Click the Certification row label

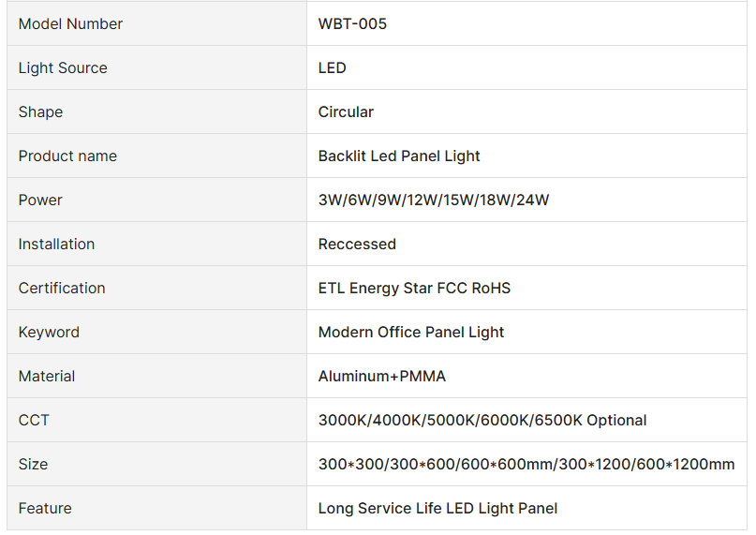pyautogui.click(x=62, y=288)
